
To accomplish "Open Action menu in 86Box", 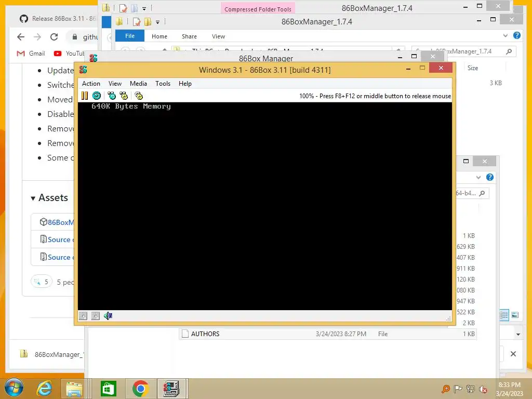I will point(91,84).
